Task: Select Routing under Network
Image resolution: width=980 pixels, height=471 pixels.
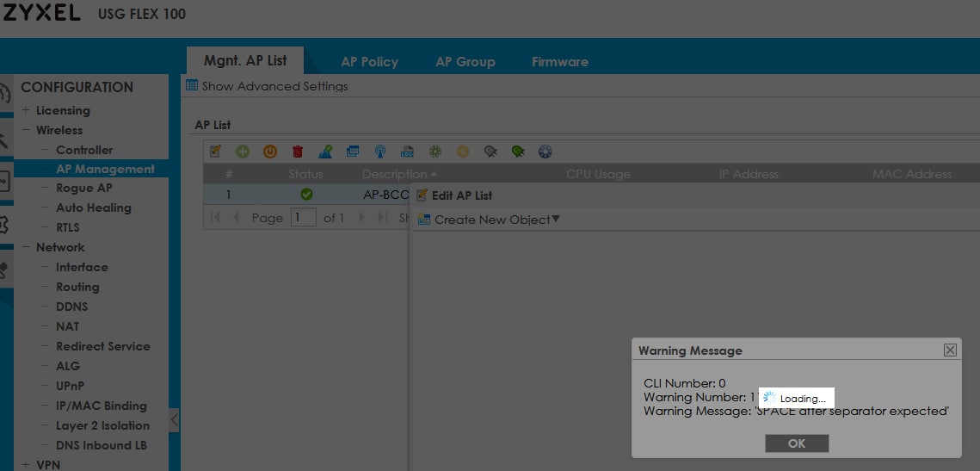Action: [77, 287]
